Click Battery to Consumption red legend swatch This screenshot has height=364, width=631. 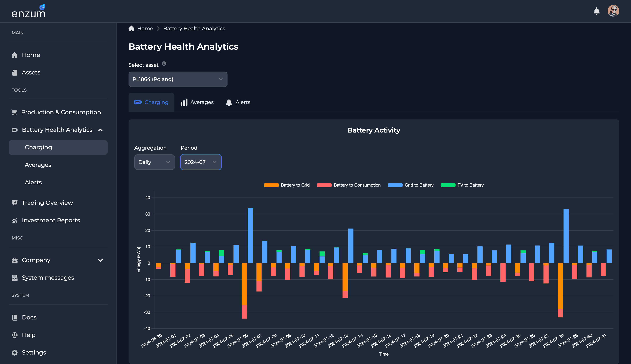[324, 185]
